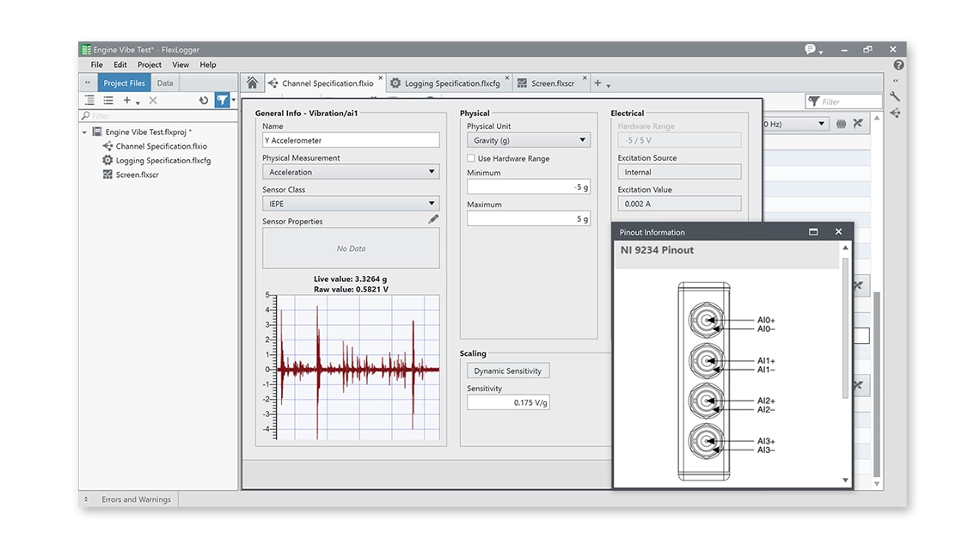Close the Pinout Information popup
The image size is (980, 551).
pyautogui.click(x=839, y=232)
